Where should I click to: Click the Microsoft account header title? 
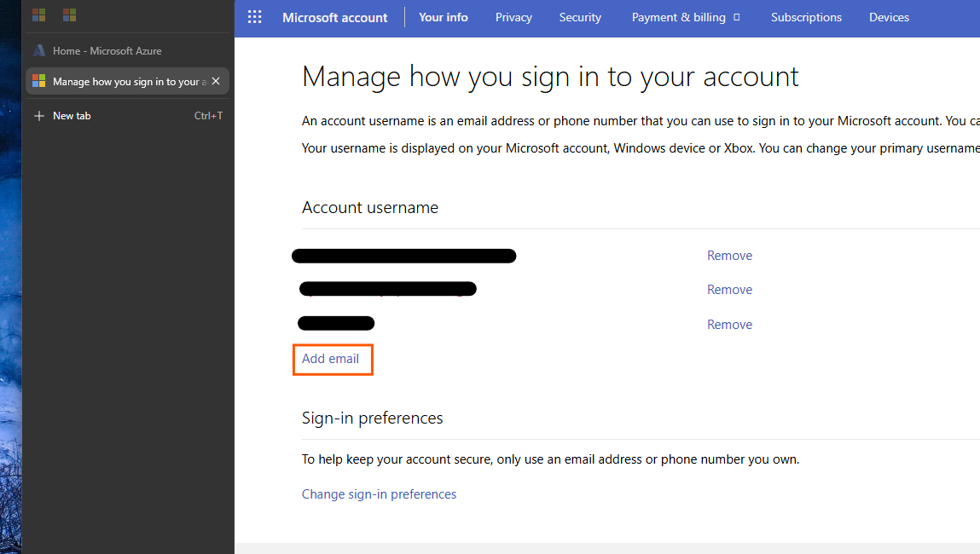(x=334, y=18)
